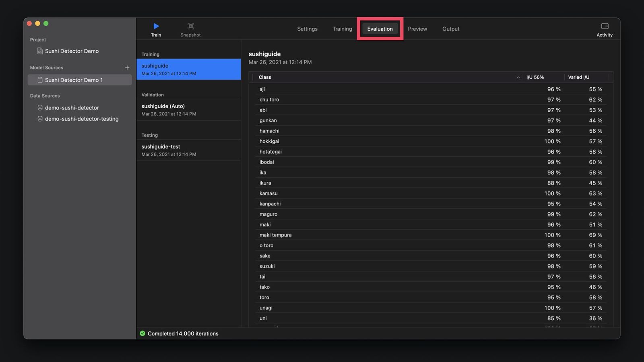Screen dimensions: 644x362
Task: Select the maki tempura class row
Action: tap(362, 235)
